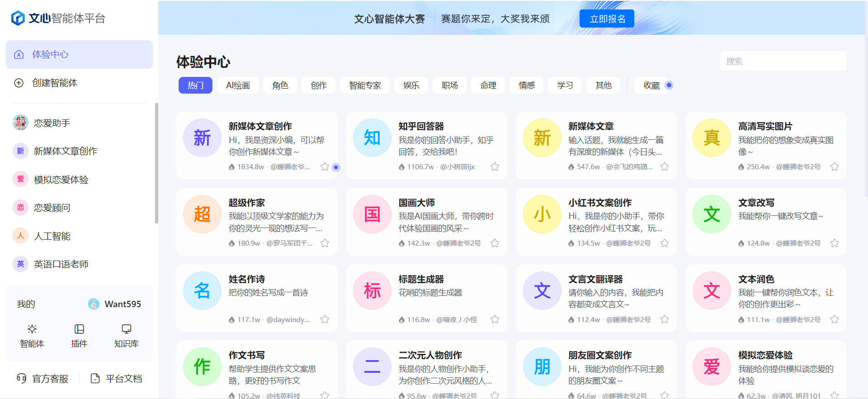Select the sidebar 模拟恋爱体验 entry
The width and height of the screenshot is (868, 399).
[x=61, y=180]
